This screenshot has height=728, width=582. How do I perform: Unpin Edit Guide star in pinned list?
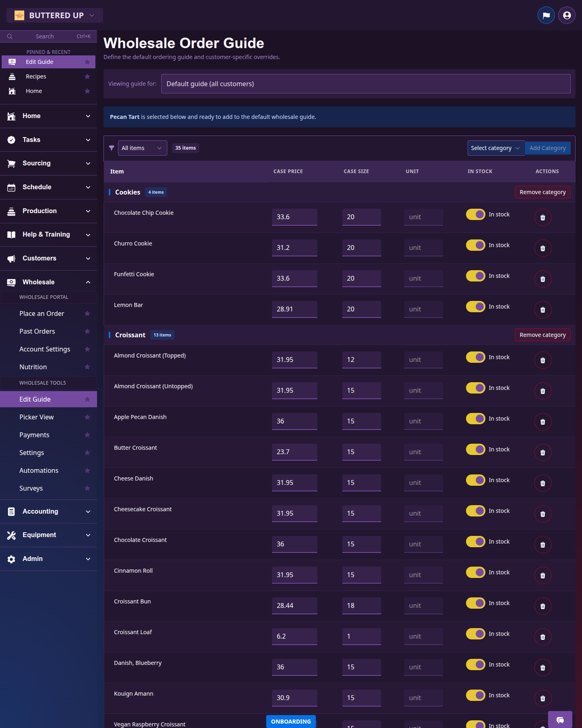pos(87,62)
